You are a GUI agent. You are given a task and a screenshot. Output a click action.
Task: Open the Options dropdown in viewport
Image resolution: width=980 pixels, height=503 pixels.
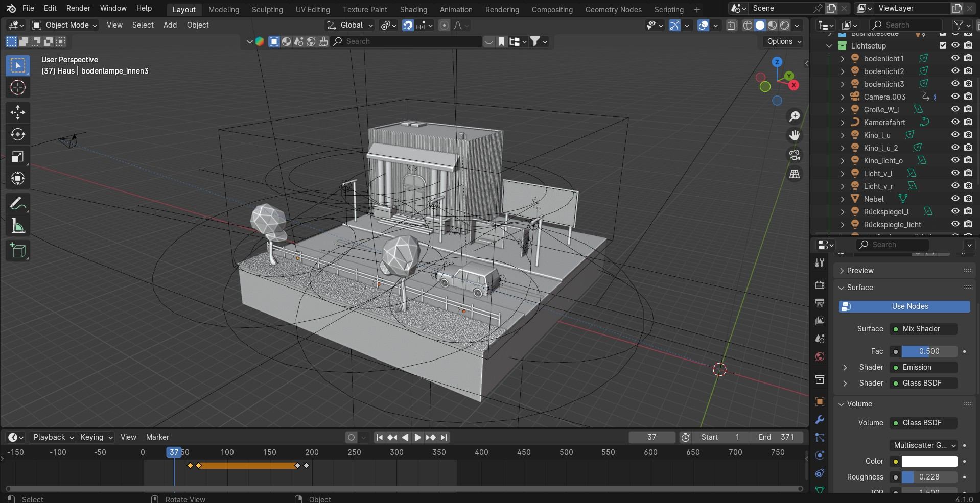point(783,41)
